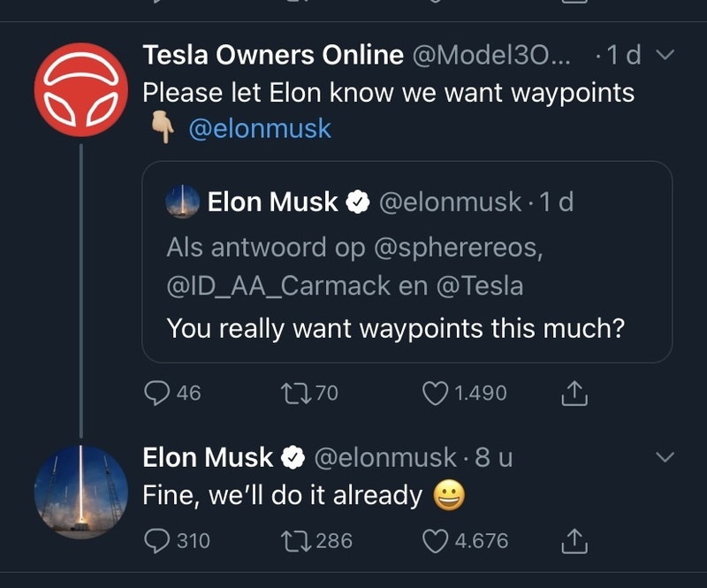Open Tesla Owners Online profile name
Image resolution: width=707 pixels, height=588 pixels.
click(x=273, y=55)
